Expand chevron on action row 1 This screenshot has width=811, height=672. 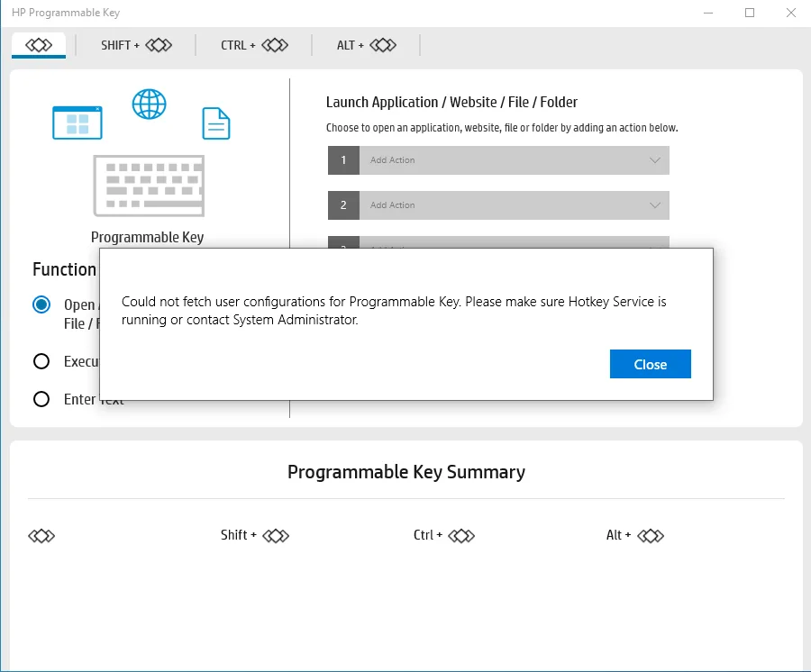655,160
